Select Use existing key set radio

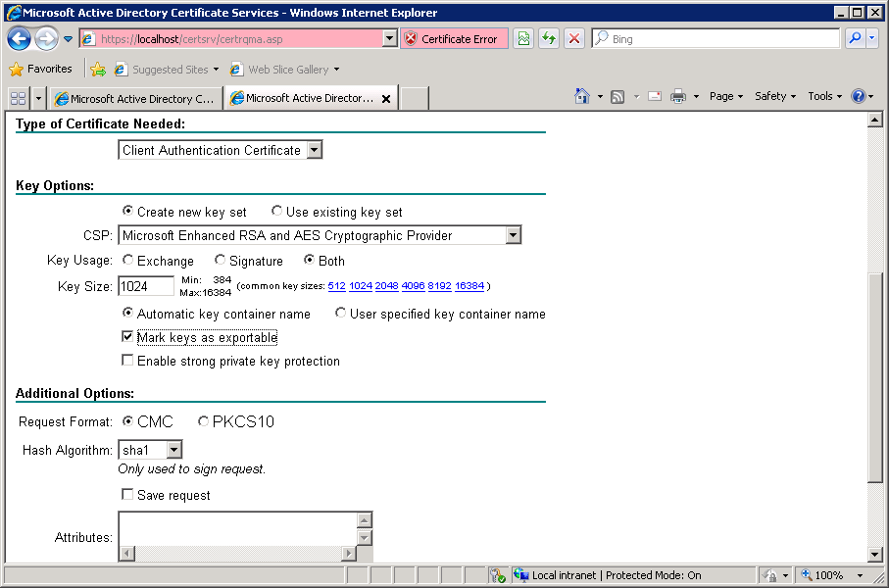(x=276, y=211)
